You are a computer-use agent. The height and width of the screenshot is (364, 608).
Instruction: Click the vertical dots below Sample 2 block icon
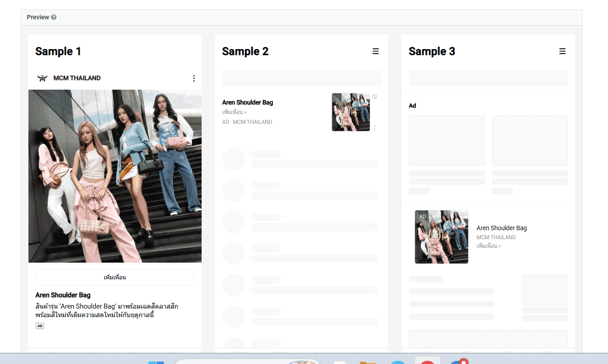[375, 128]
